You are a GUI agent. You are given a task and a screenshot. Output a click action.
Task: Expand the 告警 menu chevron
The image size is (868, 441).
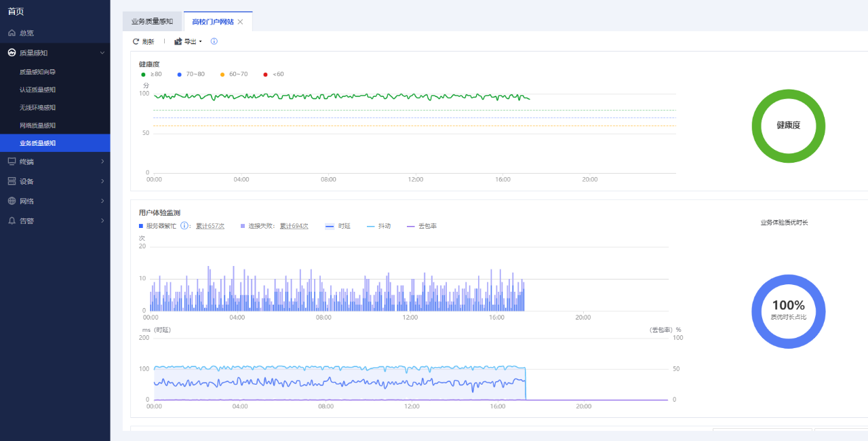pyautogui.click(x=102, y=220)
